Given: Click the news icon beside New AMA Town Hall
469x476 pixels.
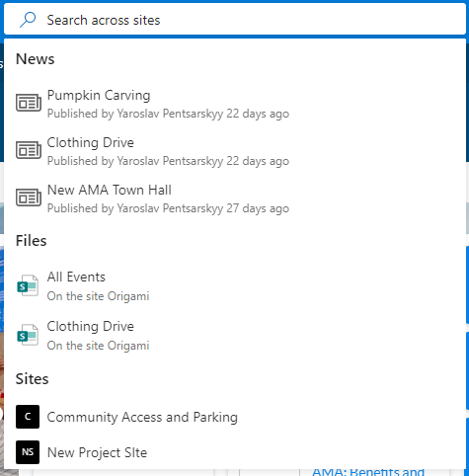Looking at the screenshot, I should coord(29,198).
